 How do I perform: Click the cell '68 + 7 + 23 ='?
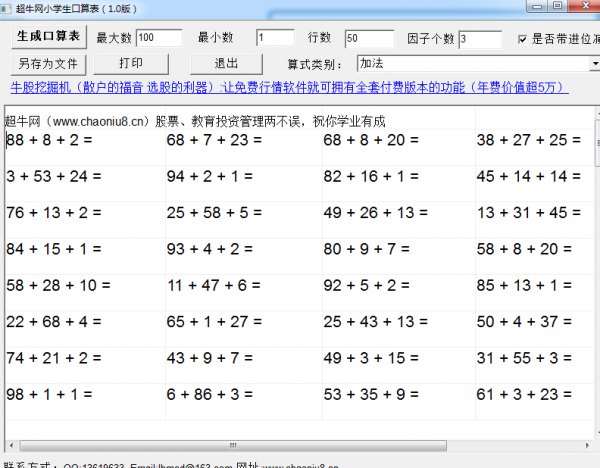coord(244,147)
